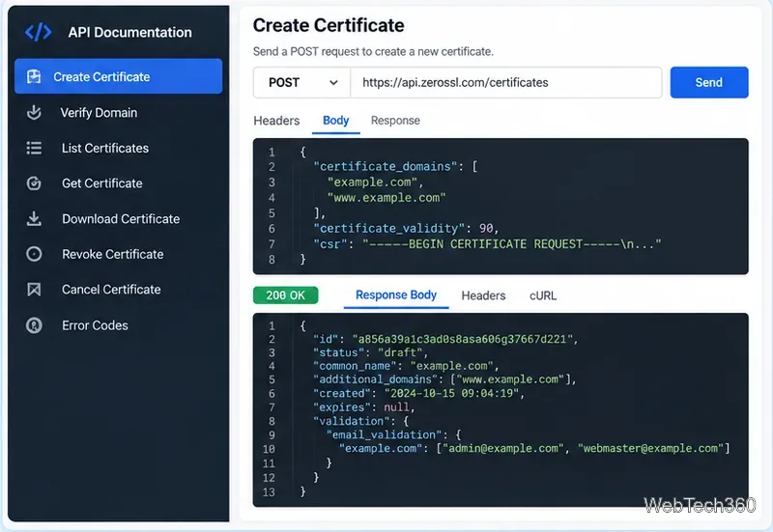Click the "Send a POST request" description text
This screenshot has height=532, width=773.
tap(373, 51)
